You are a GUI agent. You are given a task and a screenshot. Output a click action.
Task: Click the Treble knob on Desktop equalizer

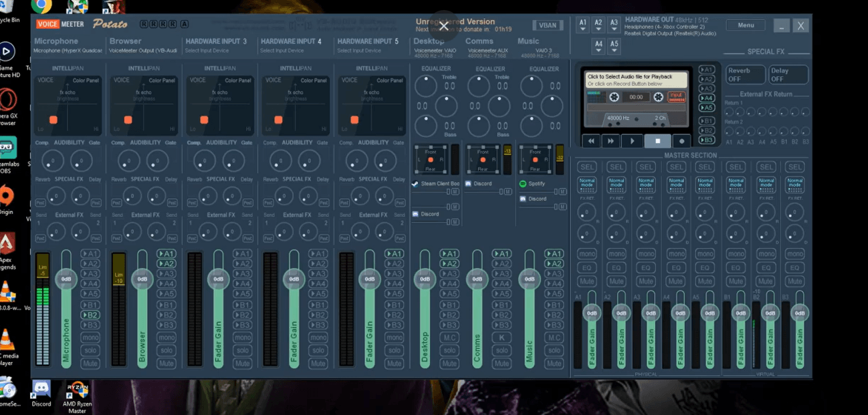426,86
